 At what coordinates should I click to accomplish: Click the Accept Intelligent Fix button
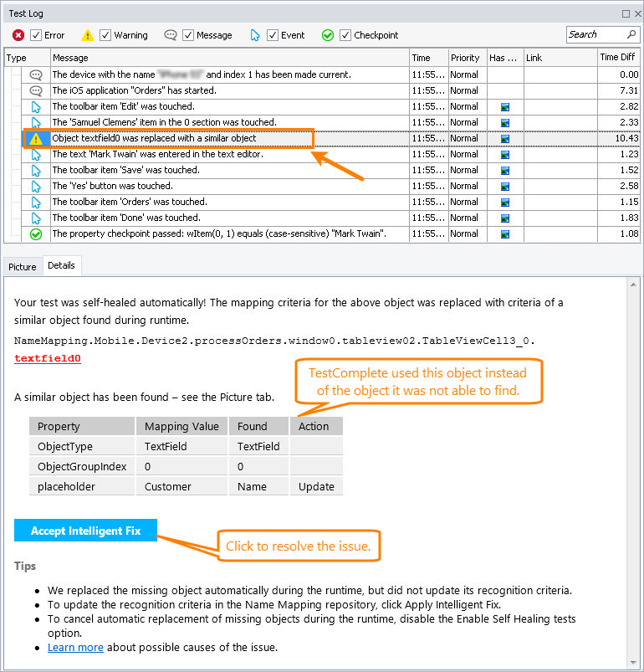pyautogui.click(x=85, y=531)
